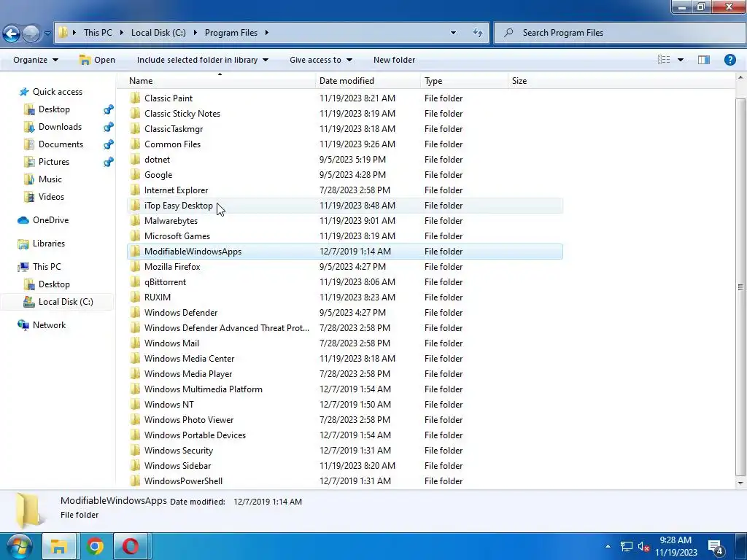Select the RUXIM folder name

click(158, 297)
